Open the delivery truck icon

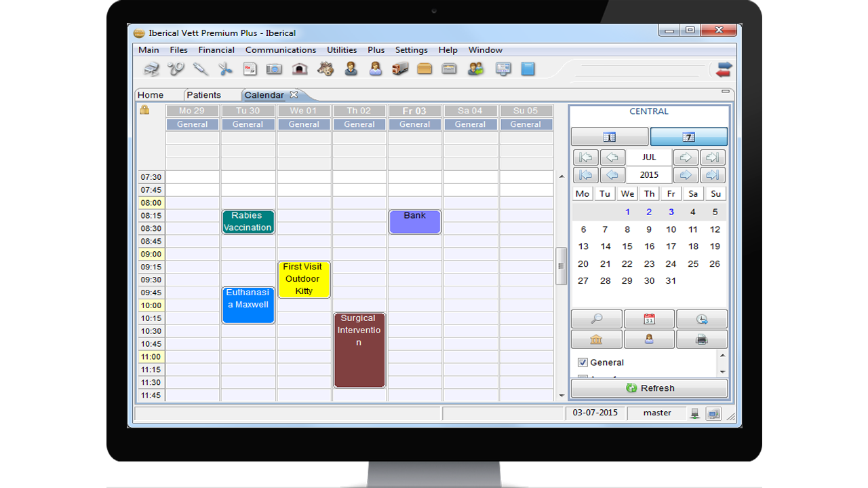[400, 69]
